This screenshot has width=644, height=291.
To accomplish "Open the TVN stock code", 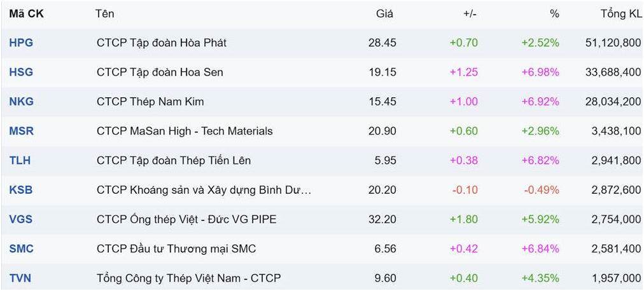I will click(20, 278).
